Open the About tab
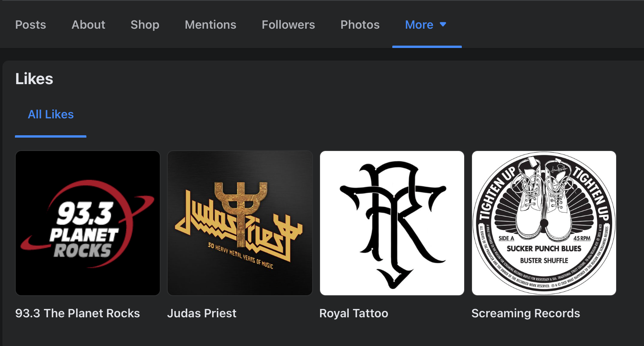Viewport: 644px width, 346px height. coord(88,25)
